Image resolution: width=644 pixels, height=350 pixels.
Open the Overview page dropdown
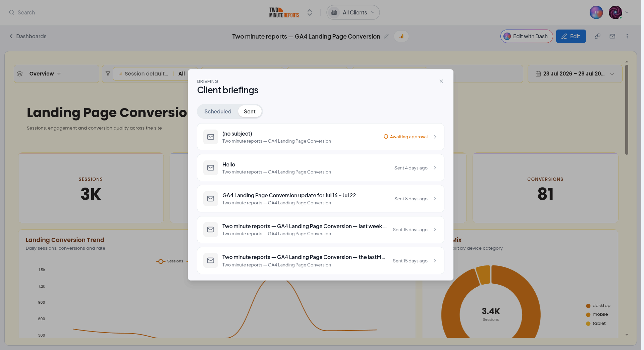tap(56, 73)
